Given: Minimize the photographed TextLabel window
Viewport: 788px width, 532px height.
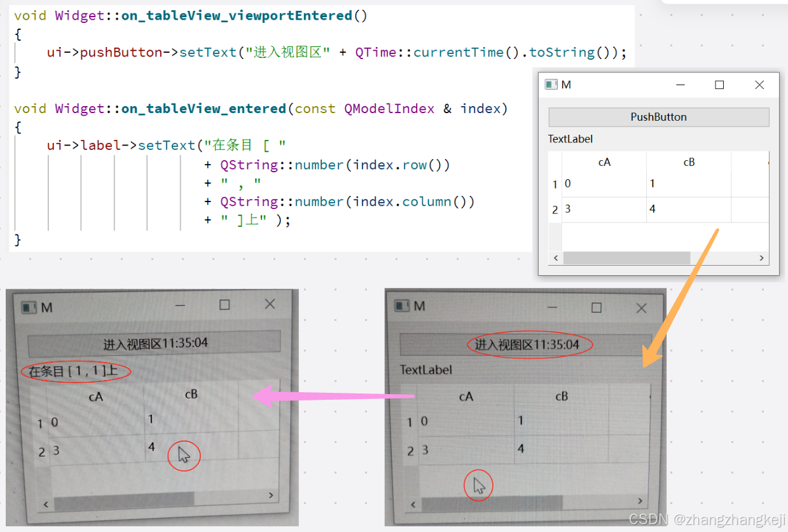Looking at the screenshot, I should click(551, 308).
